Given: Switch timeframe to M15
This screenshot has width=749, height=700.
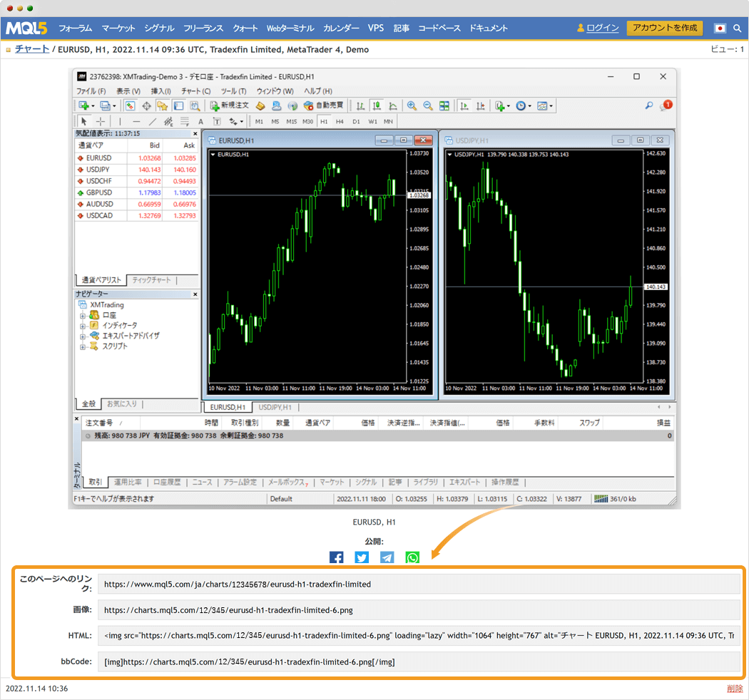Looking at the screenshot, I should point(291,121).
